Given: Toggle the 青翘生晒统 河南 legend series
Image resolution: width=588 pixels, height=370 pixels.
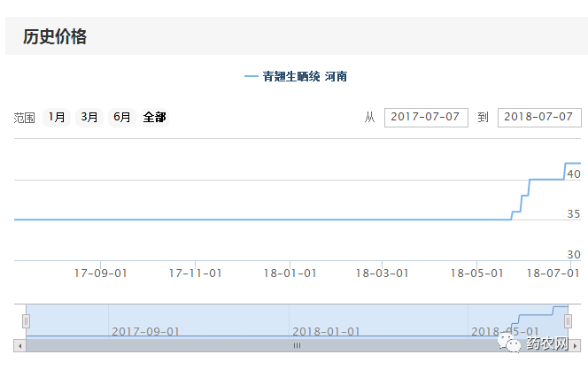Looking at the screenshot, I should point(296,76).
